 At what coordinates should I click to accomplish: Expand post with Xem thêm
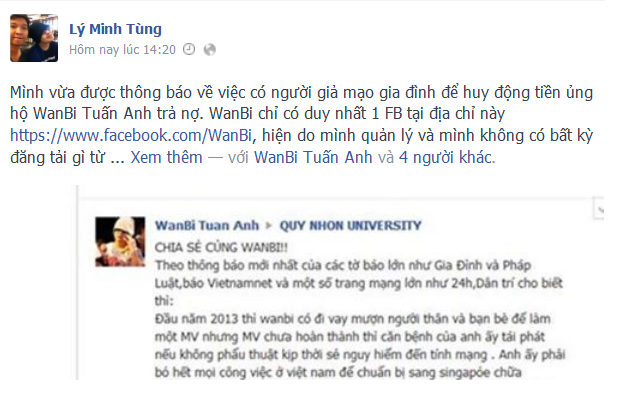166,158
